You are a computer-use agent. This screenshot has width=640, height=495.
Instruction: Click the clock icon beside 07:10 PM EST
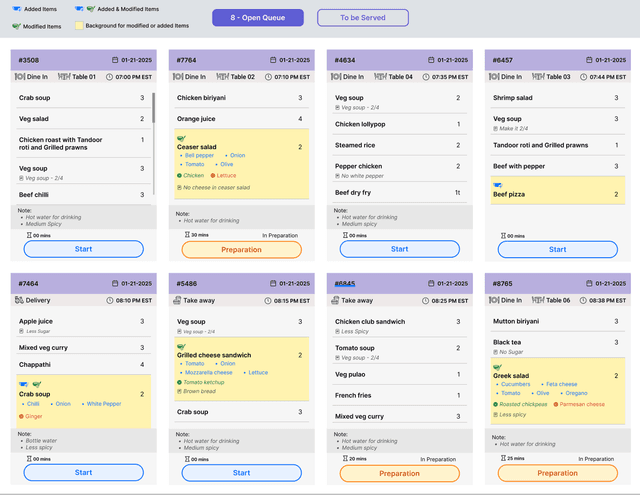[x=267, y=77]
